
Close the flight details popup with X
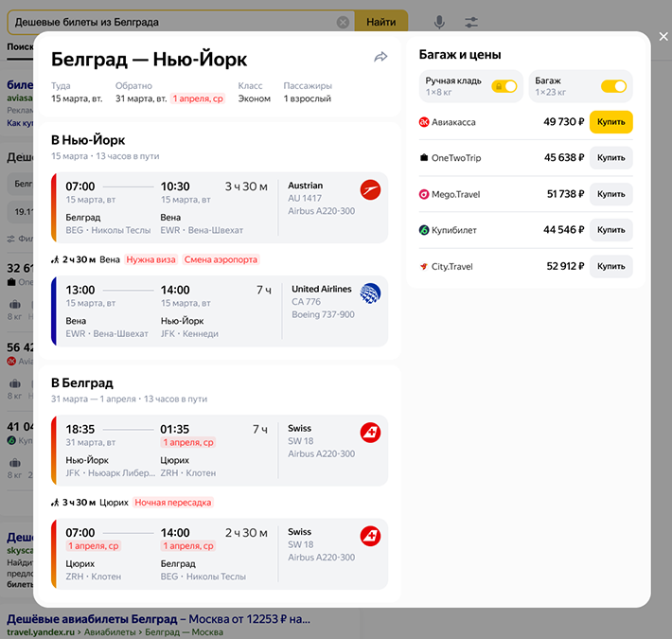pos(663,37)
